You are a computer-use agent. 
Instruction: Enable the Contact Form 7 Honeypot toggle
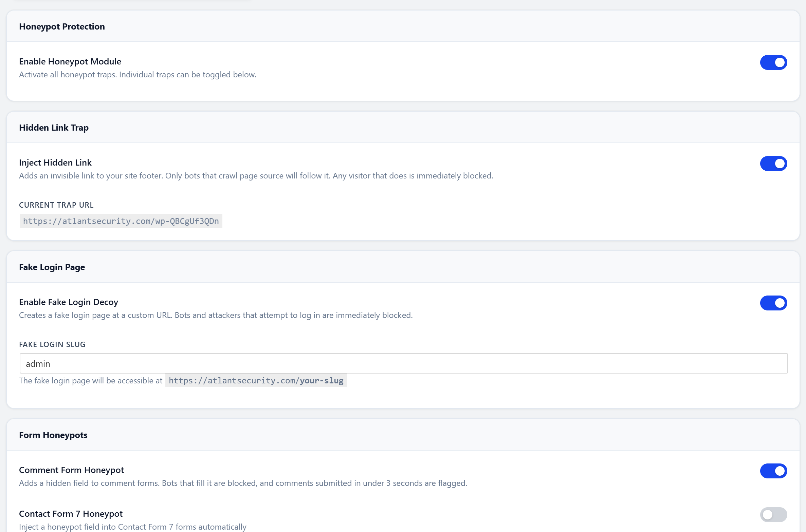(x=774, y=515)
